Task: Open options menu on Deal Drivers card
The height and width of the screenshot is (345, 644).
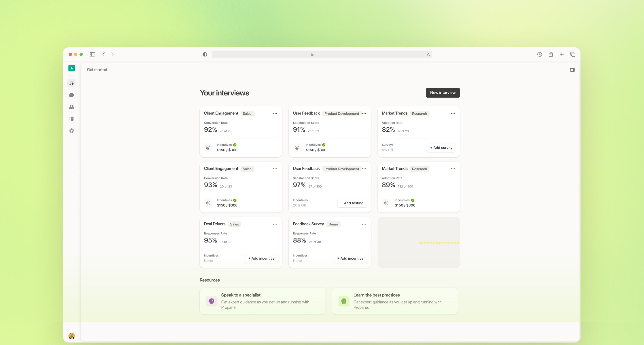Action: coord(275,224)
